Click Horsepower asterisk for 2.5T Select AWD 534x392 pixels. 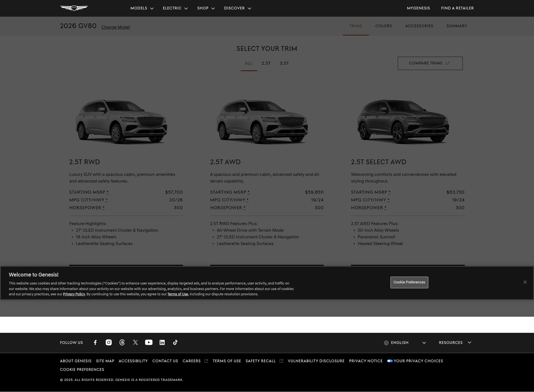point(385,208)
